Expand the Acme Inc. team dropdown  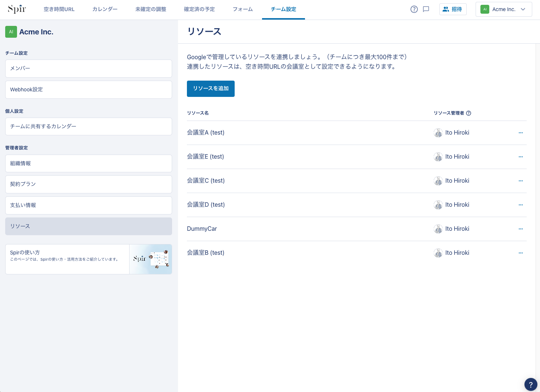click(503, 9)
